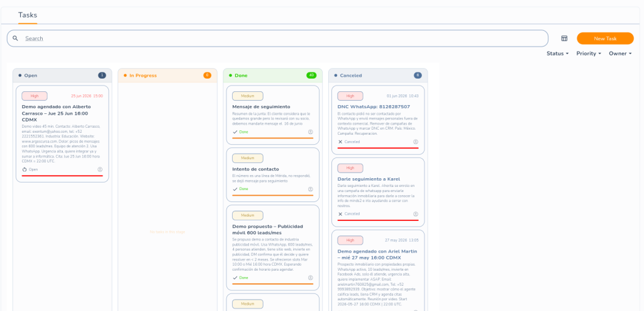
Task: Open DNC WhatsApp: 8126287507 task
Action: click(x=374, y=106)
